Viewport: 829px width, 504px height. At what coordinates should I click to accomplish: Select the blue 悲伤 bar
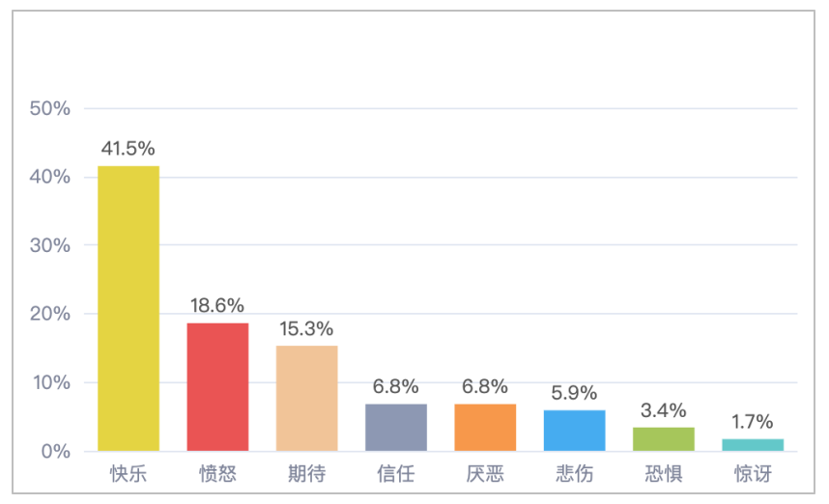(574, 431)
